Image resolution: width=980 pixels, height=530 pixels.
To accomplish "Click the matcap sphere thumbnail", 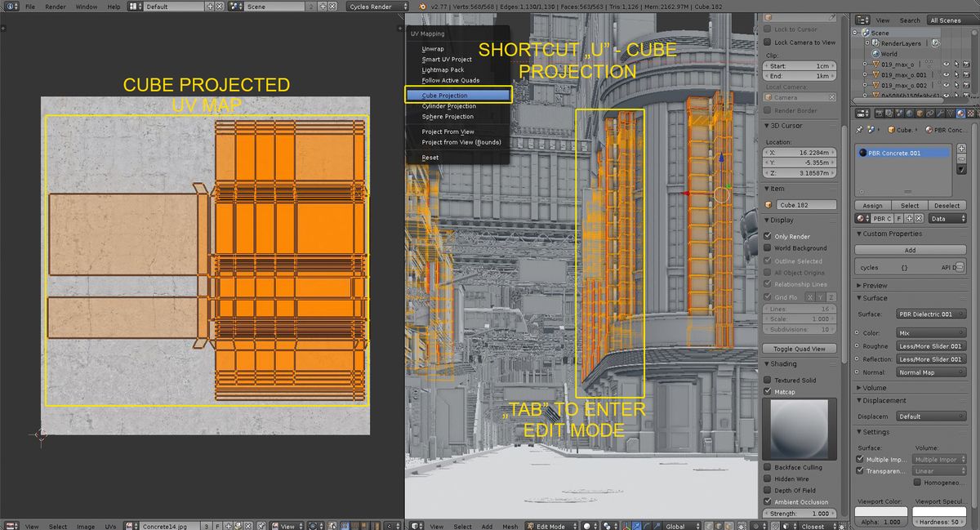I will 800,428.
